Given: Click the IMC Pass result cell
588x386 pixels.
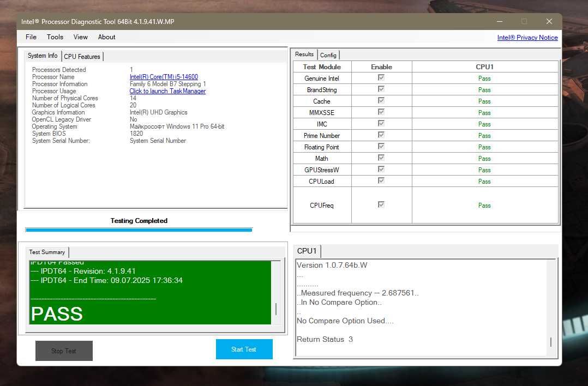Looking at the screenshot, I should click(x=484, y=124).
